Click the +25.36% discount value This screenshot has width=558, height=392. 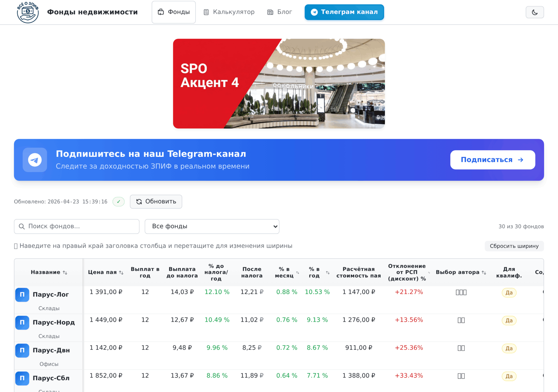[x=409, y=348]
